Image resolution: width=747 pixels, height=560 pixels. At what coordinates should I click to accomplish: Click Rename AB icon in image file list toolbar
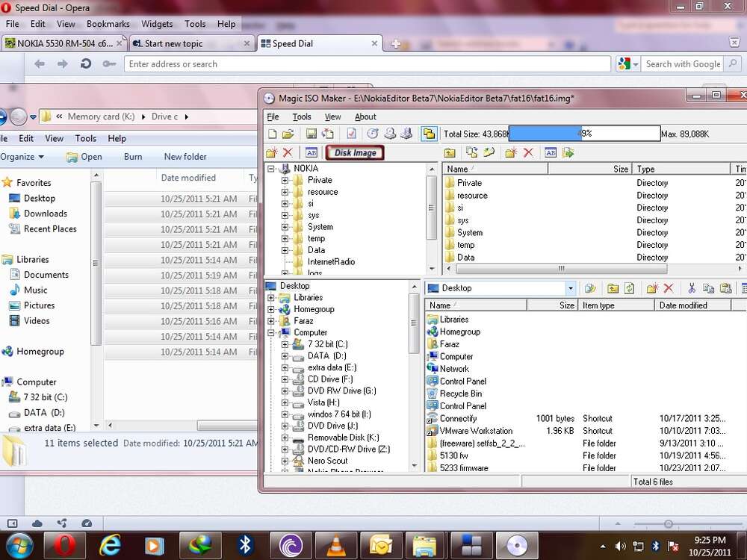click(x=551, y=153)
